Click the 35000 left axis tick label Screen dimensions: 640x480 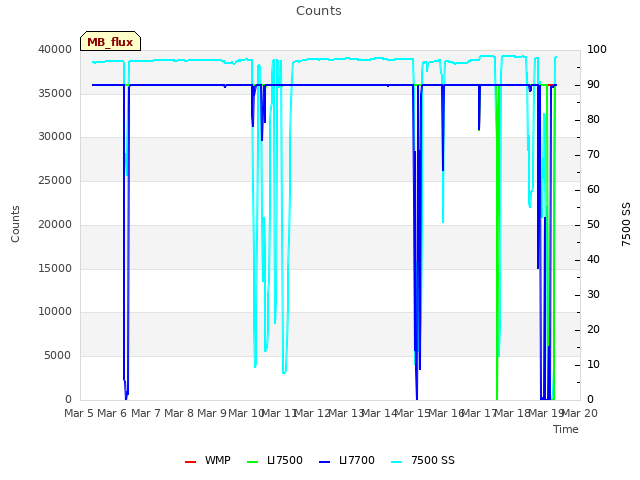tap(55, 93)
